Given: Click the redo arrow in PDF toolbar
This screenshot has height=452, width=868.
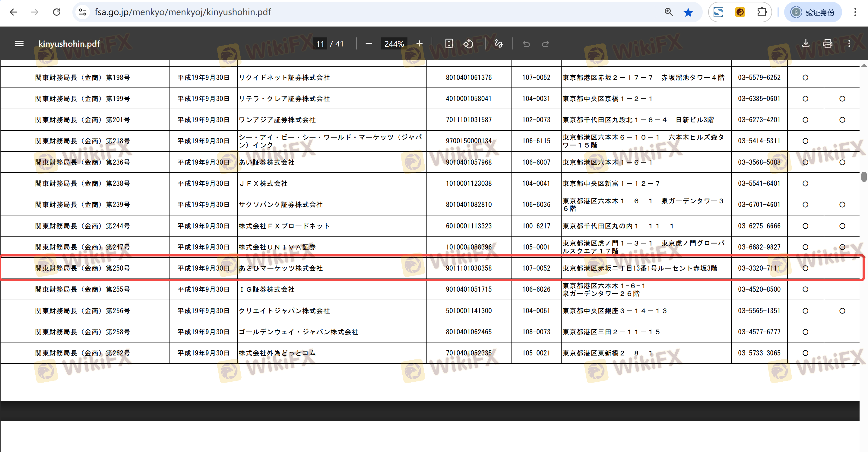Looking at the screenshot, I should 546,44.
